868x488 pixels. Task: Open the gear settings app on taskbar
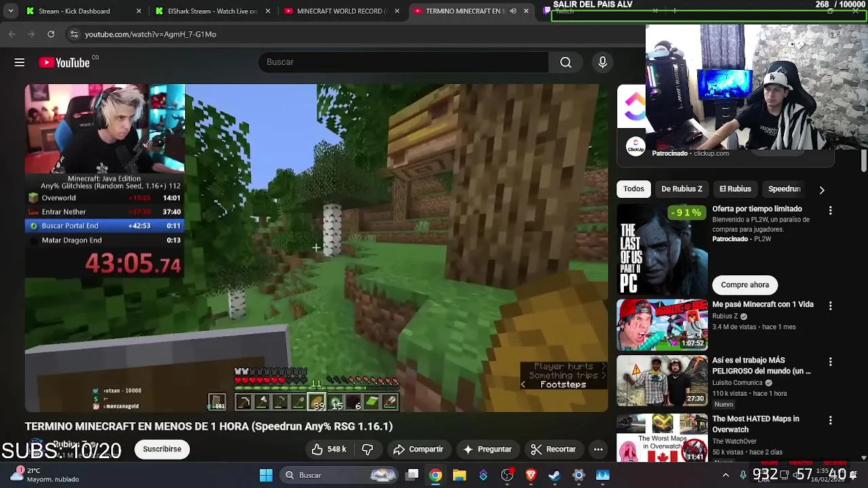tap(578, 475)
